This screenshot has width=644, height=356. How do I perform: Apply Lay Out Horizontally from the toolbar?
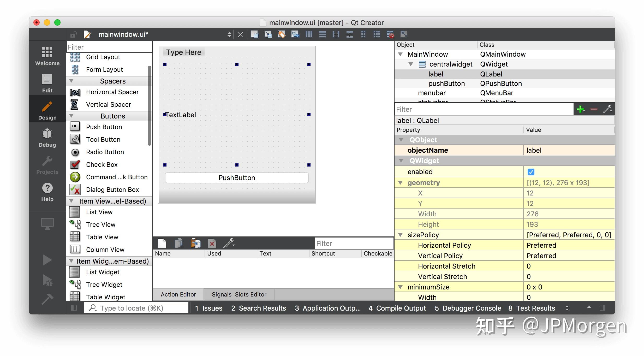point(309,34)
